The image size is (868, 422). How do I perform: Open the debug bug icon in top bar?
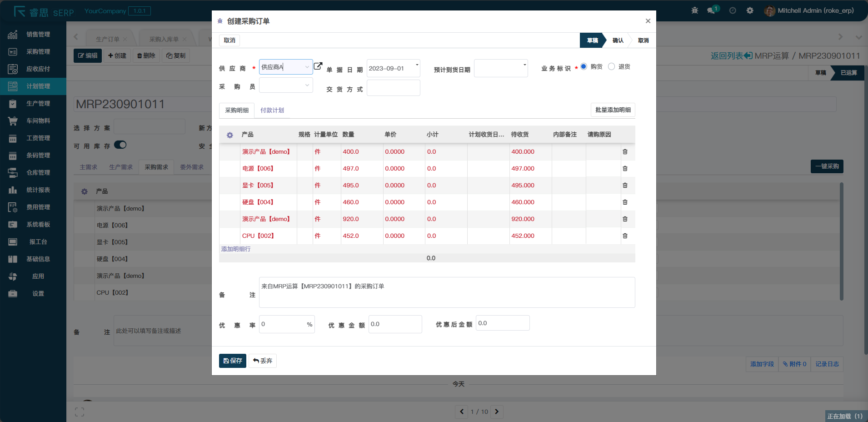tap(694, 10)
